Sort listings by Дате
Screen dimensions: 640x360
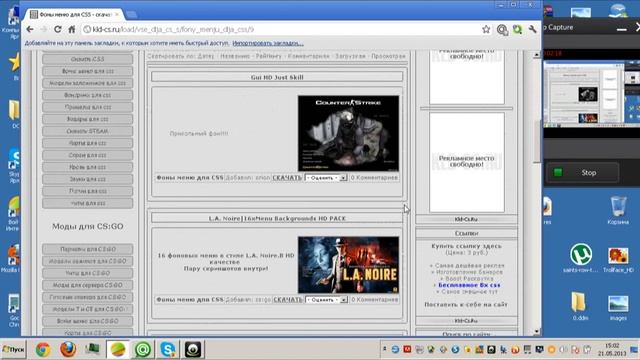point(206,56)
